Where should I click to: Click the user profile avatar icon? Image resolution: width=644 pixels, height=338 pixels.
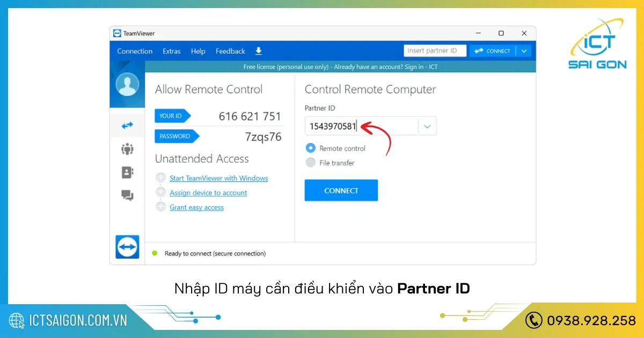tap(127, 84)
